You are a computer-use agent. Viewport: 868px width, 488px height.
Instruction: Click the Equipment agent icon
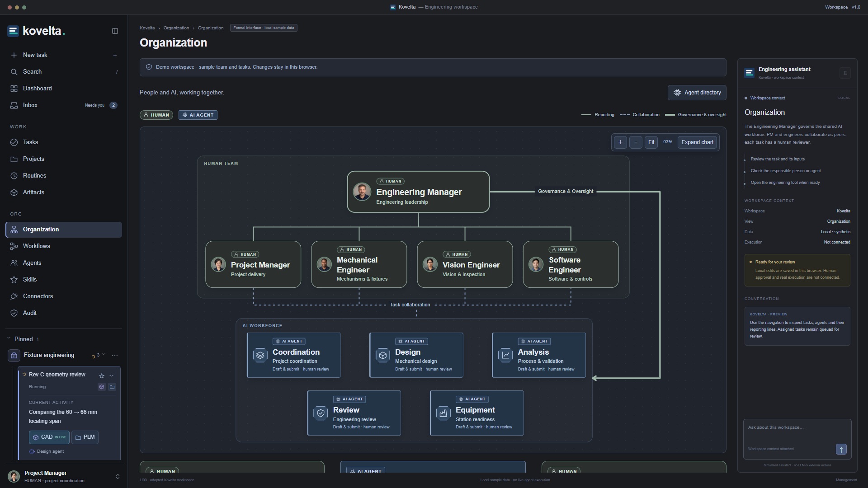pos(443,413)
